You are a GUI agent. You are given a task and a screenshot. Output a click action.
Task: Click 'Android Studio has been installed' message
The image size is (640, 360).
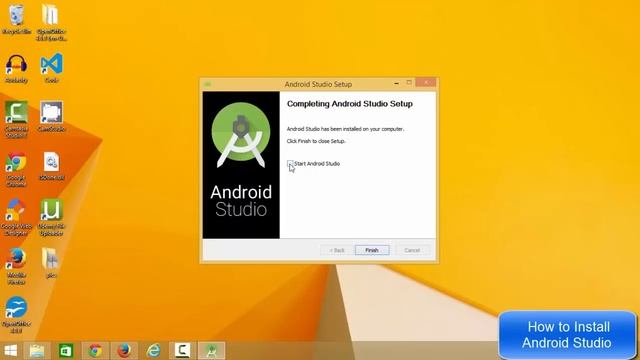pos(345,129)
